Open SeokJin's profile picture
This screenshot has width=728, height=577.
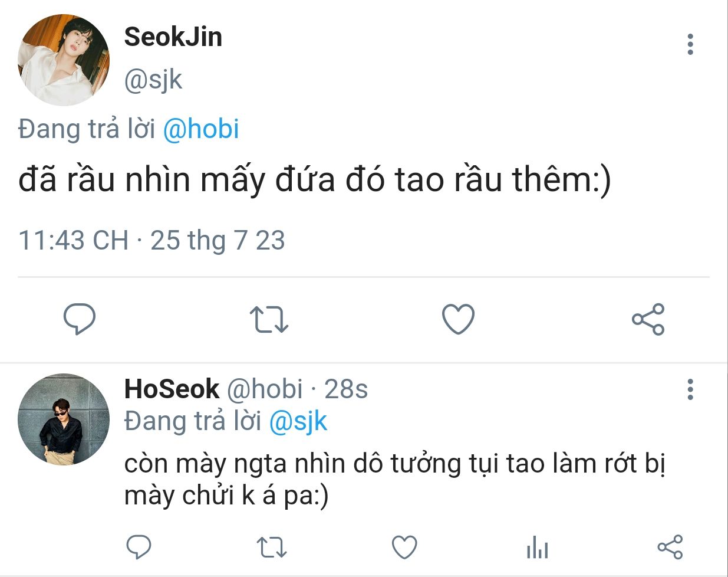(x=64, y=60)
